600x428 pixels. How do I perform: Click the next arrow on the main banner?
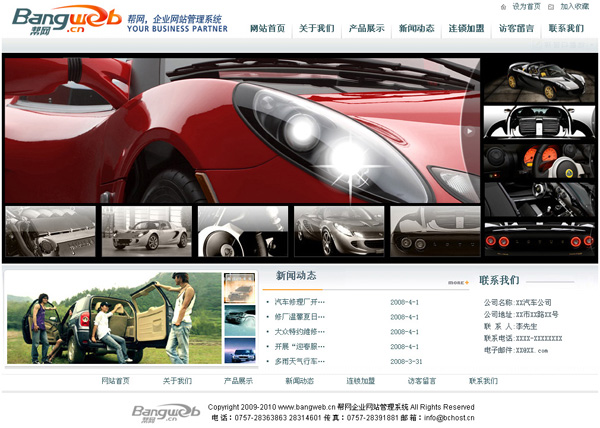[x=467, y=131]
